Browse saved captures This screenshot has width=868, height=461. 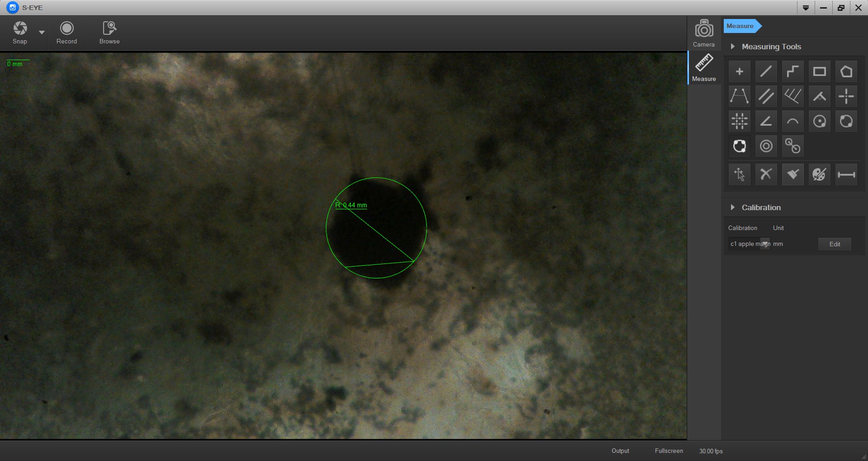109,33
